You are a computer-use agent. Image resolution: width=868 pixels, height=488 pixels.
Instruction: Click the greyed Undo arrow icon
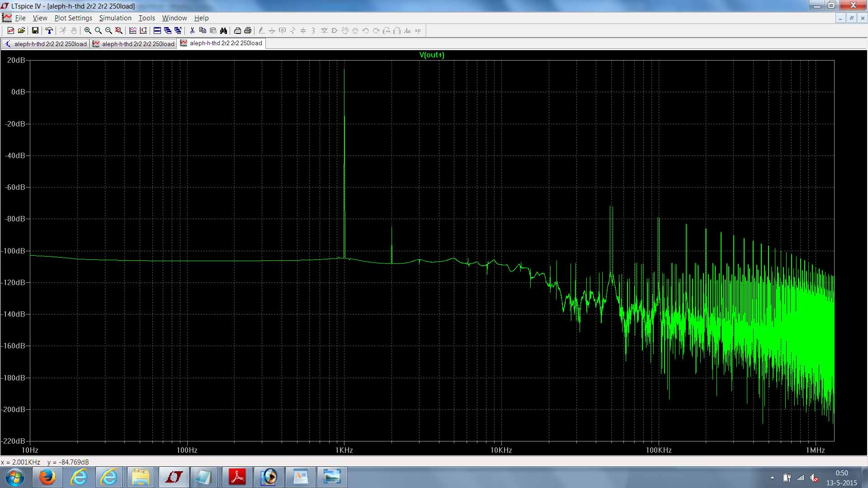click(366, 31)
